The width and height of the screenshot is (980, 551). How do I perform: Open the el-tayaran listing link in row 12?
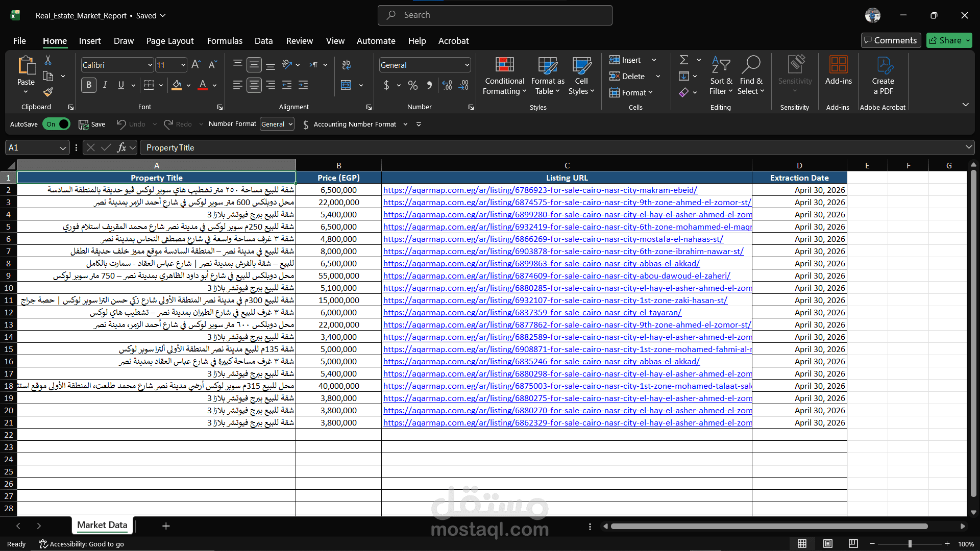532,312
